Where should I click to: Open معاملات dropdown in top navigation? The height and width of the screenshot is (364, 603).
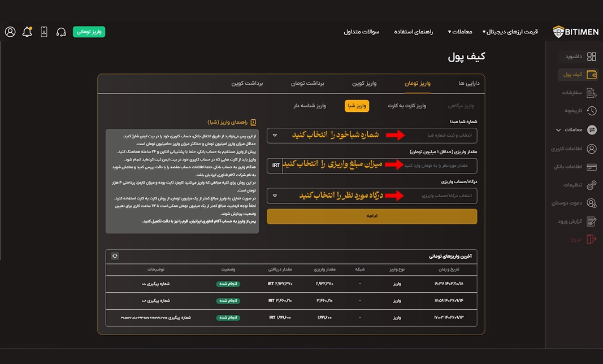pos(460,32)
